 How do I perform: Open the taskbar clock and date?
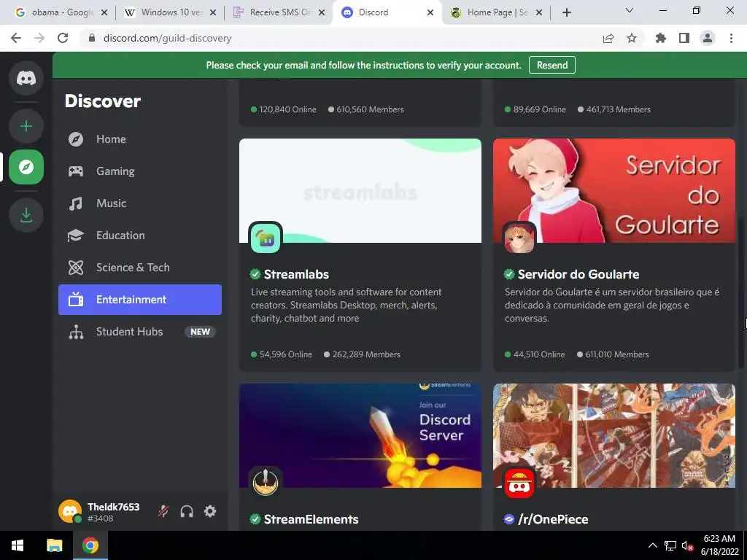[x=719, y=545]
